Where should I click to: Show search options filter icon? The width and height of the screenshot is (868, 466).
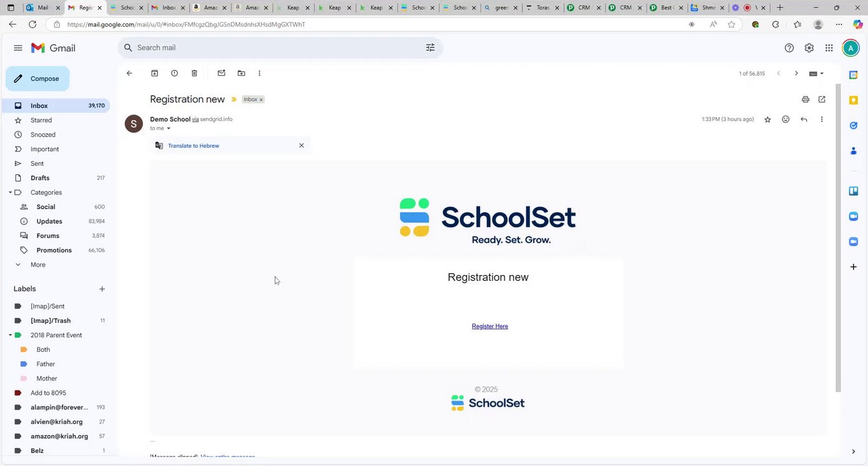pos(430,48)
